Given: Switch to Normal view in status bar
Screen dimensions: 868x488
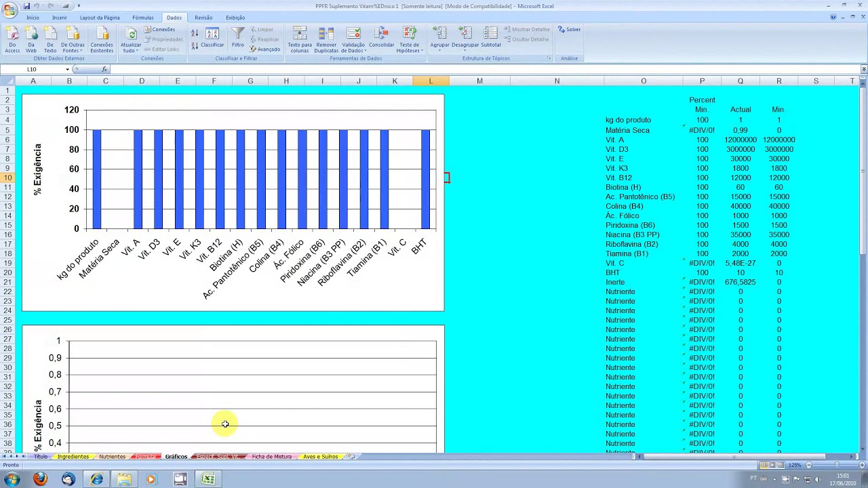Looking at the screenshot, I should click(764, 465).
